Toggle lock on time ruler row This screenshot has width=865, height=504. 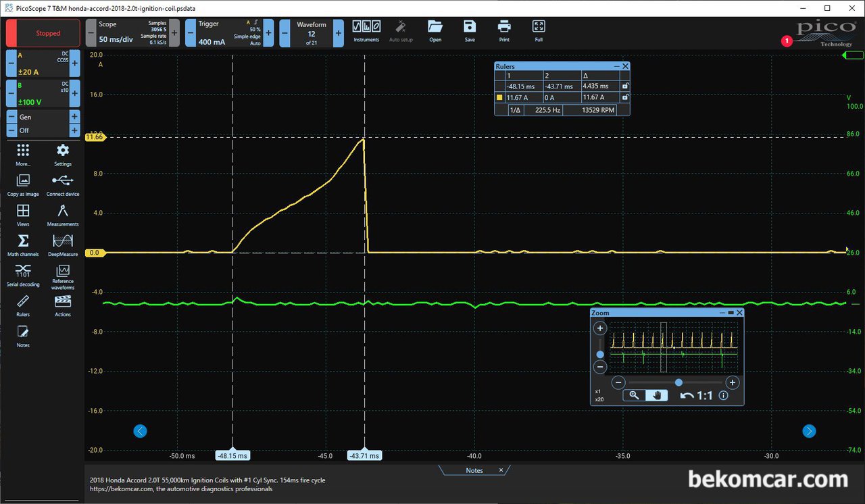coord(625,86)
